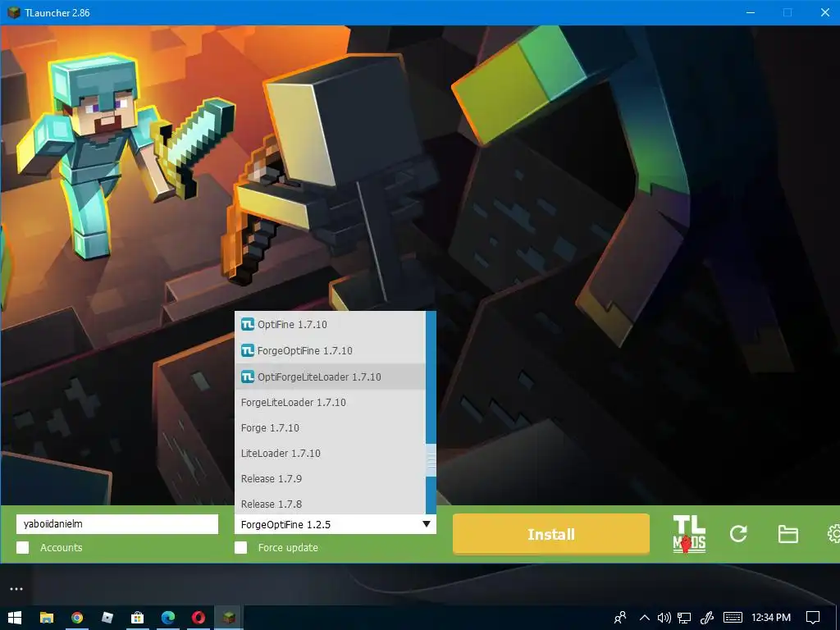Viewport: 840px width, 630px height.
Task: Click the version list scrollbar thumb
Action: [431, 460]
